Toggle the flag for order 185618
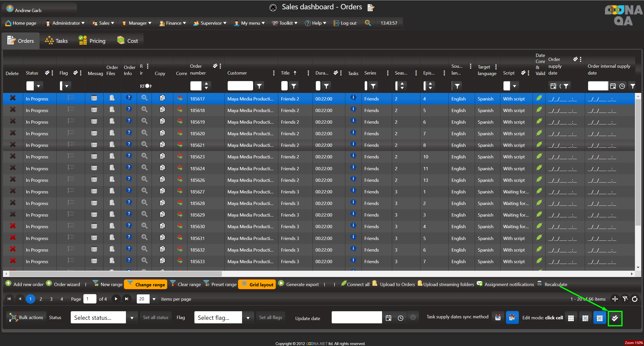The height and width of the screenshot is (346, 644). (71, 110)
